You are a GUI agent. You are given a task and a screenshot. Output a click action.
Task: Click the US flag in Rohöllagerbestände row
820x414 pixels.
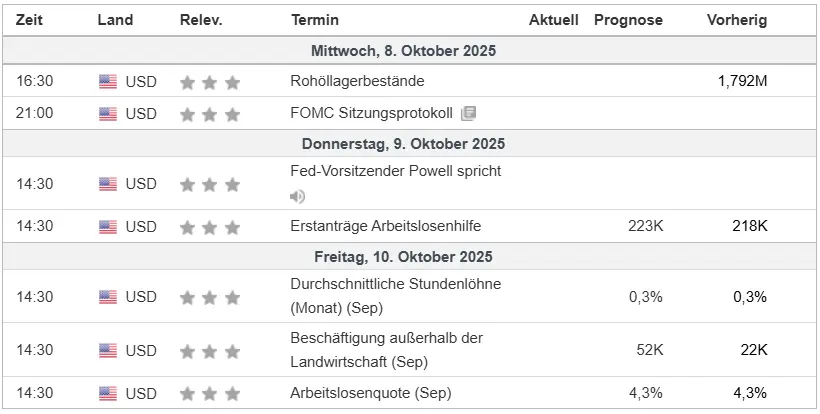(x=108, y=82)
